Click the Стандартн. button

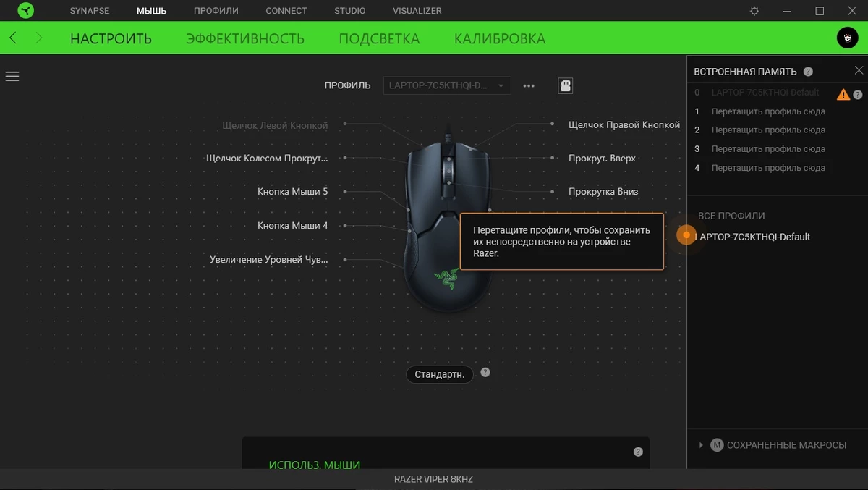click(x=440, y=374)
